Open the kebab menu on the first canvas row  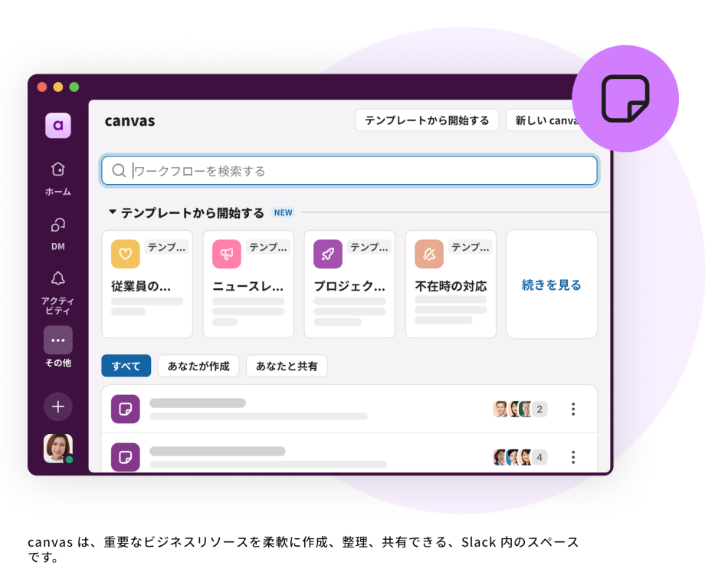point(573,409)
